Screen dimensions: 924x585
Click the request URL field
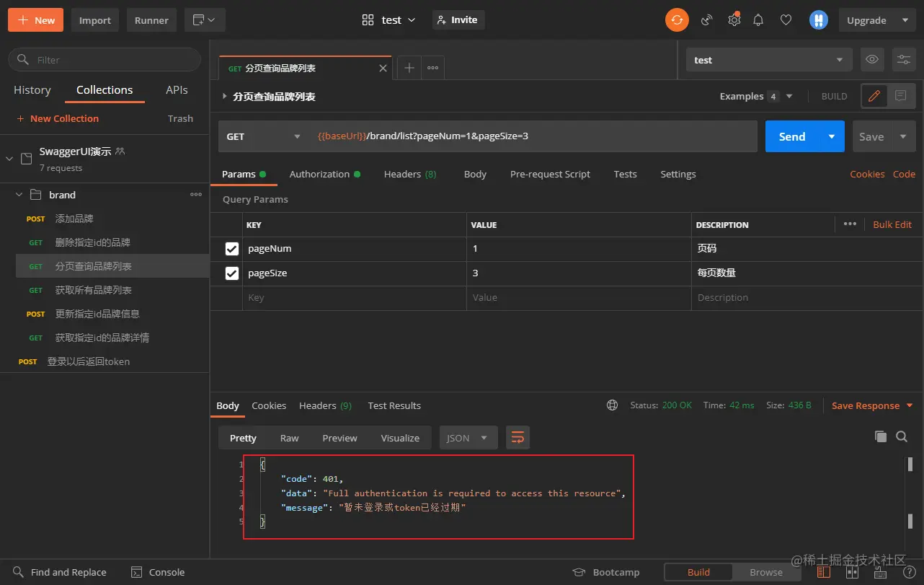[x=532, y=136]
